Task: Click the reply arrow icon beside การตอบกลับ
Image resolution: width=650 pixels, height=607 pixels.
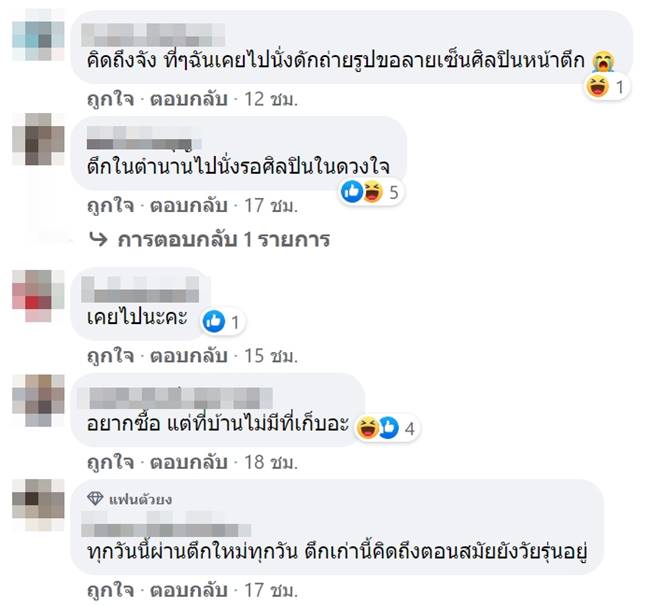Action: 98,240
